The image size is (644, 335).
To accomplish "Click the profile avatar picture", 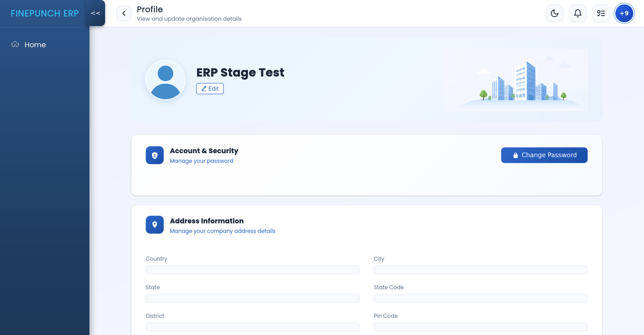I will click(x=165, y=80).
